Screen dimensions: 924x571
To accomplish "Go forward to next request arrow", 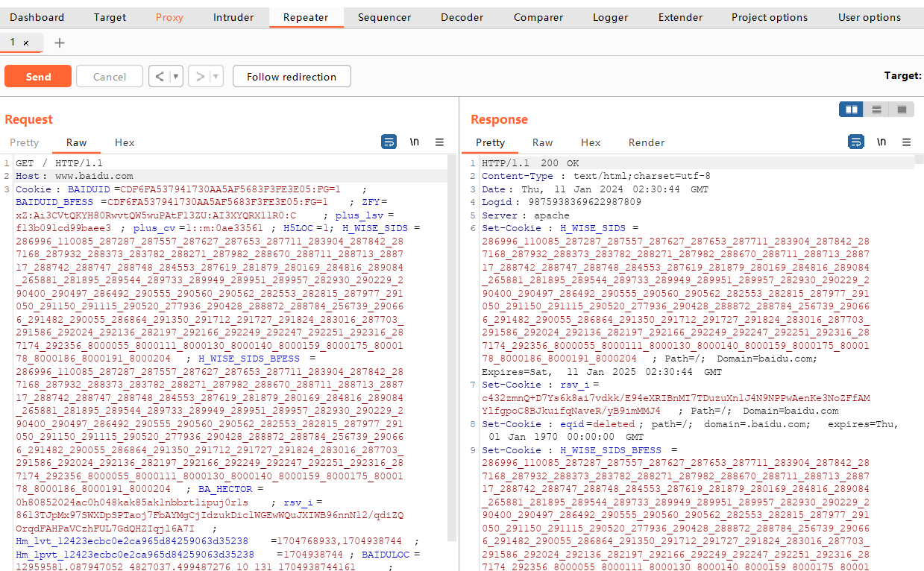I will pyautogui.click(x=199, y=76).
